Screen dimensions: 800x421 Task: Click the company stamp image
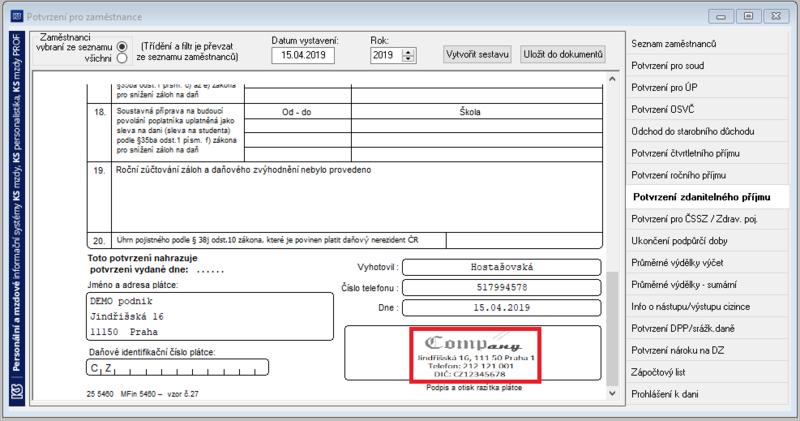(474, 355)
